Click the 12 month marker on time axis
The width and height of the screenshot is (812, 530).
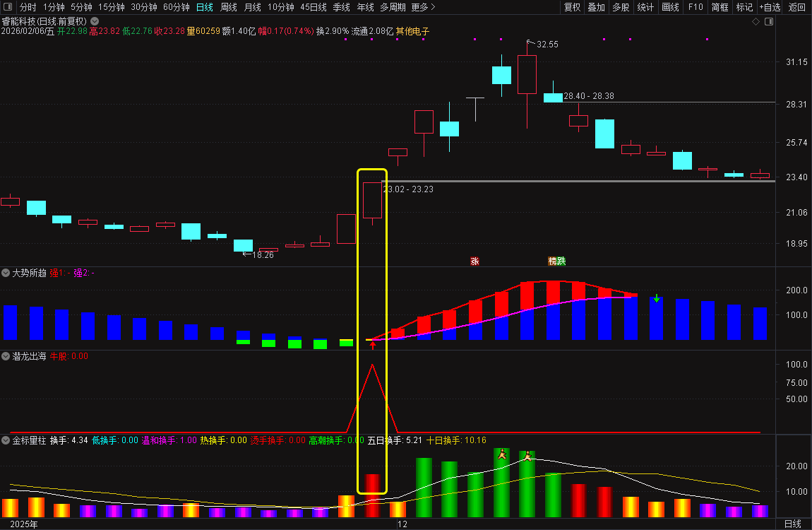(x=402, y=524)
